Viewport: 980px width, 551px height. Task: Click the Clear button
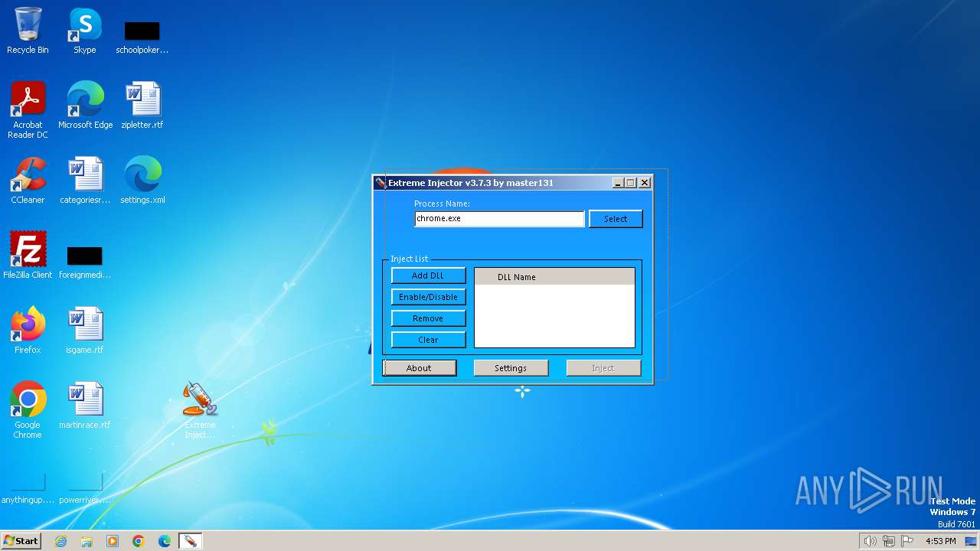tap(428, 340)
